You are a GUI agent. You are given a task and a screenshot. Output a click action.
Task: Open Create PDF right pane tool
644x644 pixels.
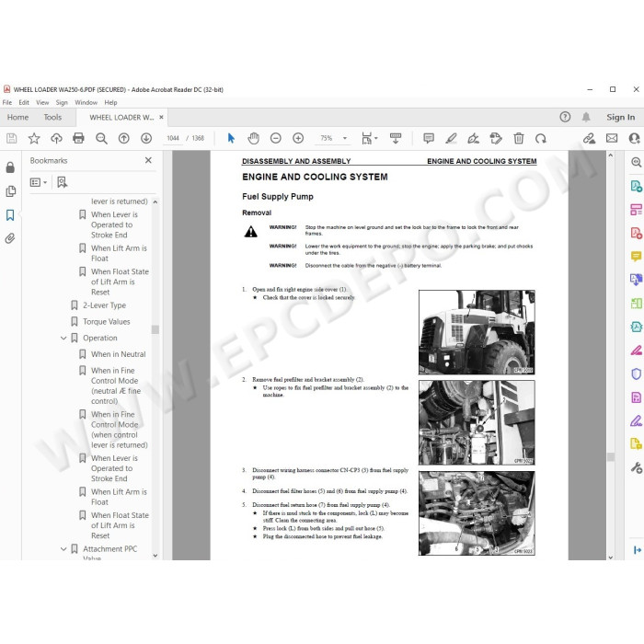click(x=636, y=234)
